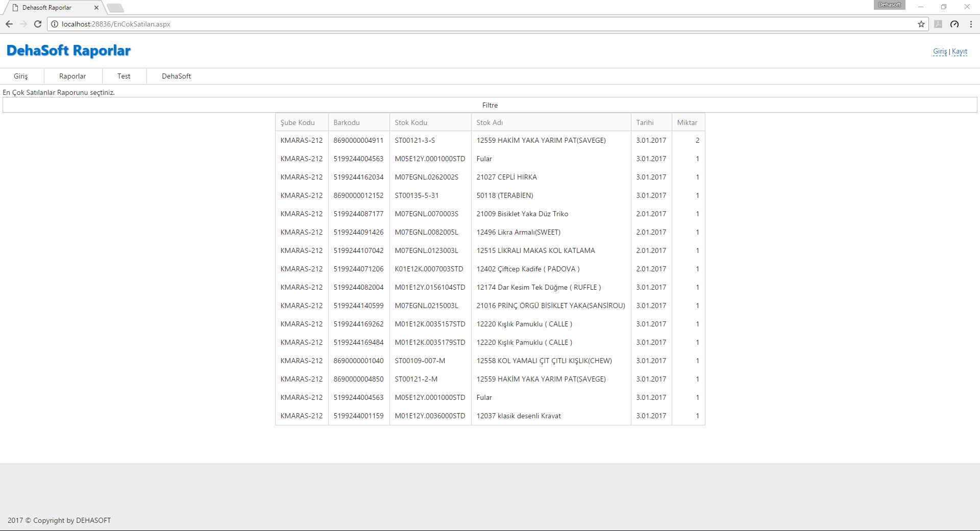The image size is (980, 531).
Task: Click the Kayıt register link
Action: tap(960, 51)
